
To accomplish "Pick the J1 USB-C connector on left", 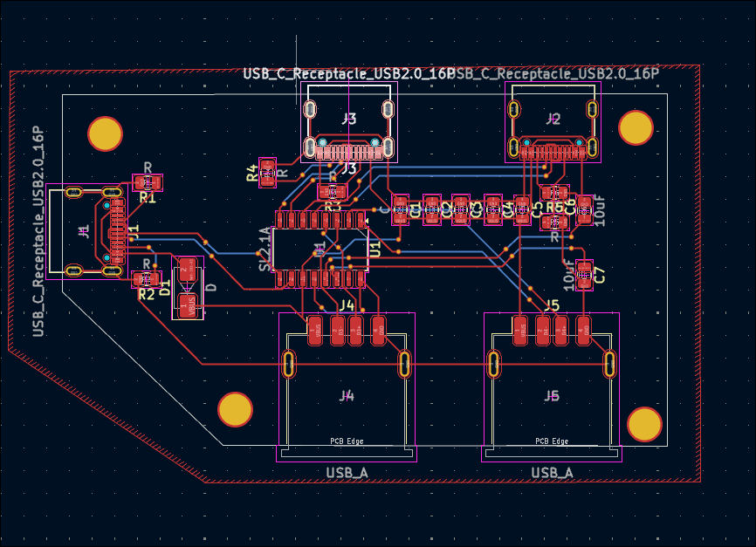I will click(85, 231).
